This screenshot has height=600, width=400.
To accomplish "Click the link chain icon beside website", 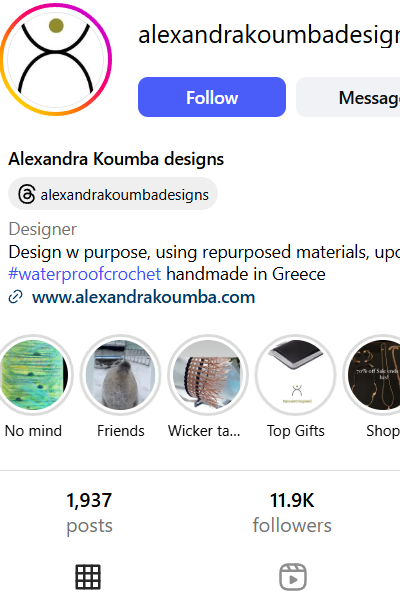I will tap(15, 297).
